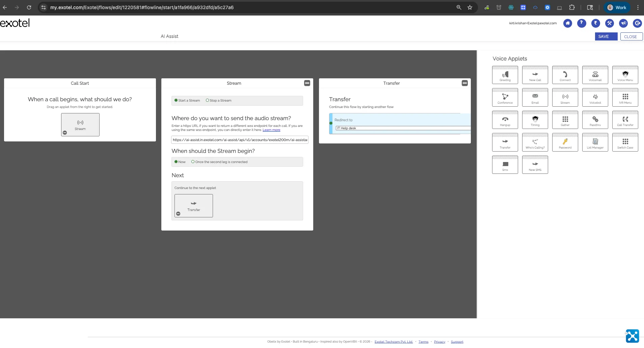644x348 pixels.
Task: Choose Once the second leg is connected
Action: click(193, 162)
